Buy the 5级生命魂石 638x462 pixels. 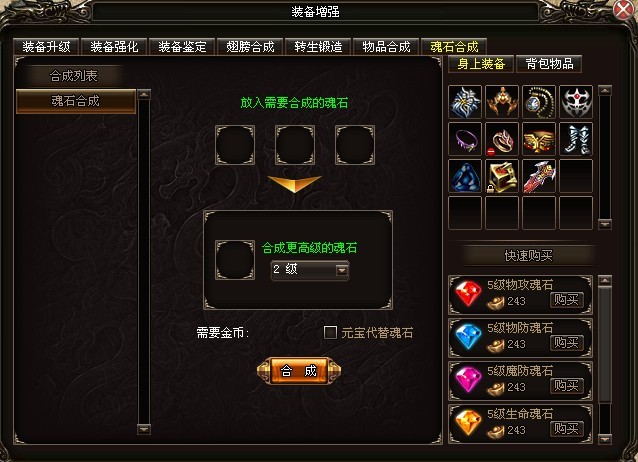tap(566, 429)
